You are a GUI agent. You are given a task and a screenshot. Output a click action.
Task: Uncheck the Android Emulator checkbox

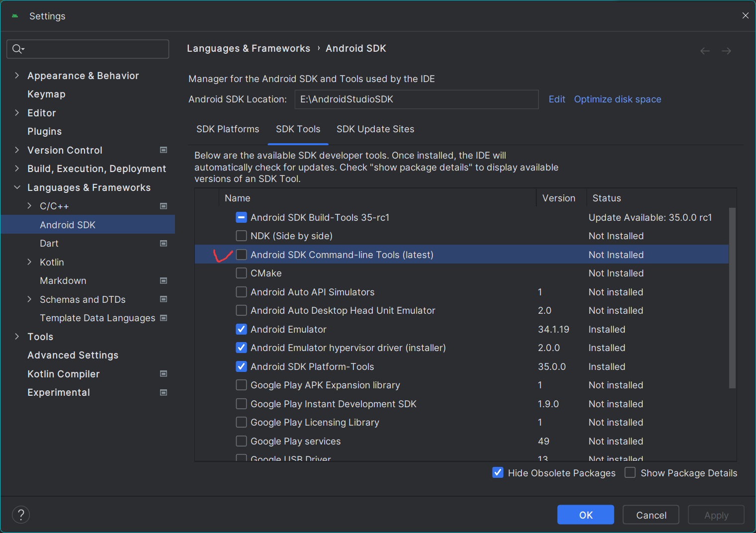pos(241,329)
